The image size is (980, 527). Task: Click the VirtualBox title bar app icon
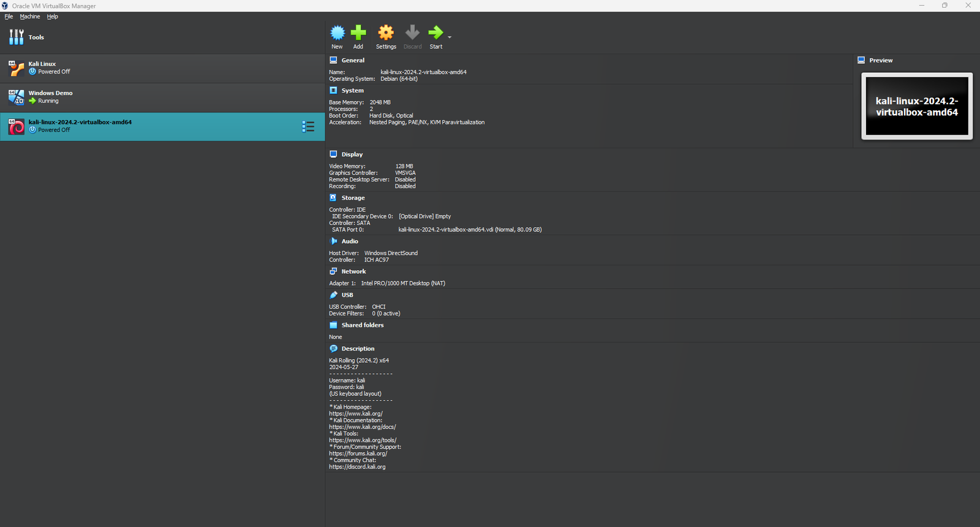pos(5,6)
